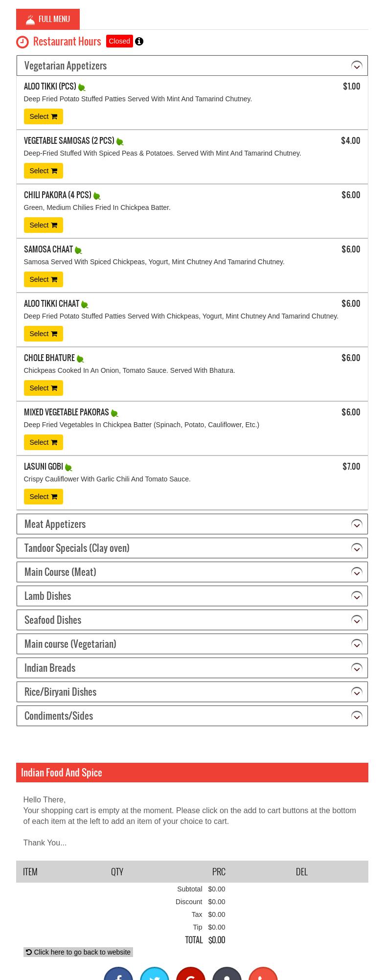Click the leaf icon next to Samosa Chaat
The width and height of the screenshot is (384, 980).
pyautogui.click(x=78, y=250)
